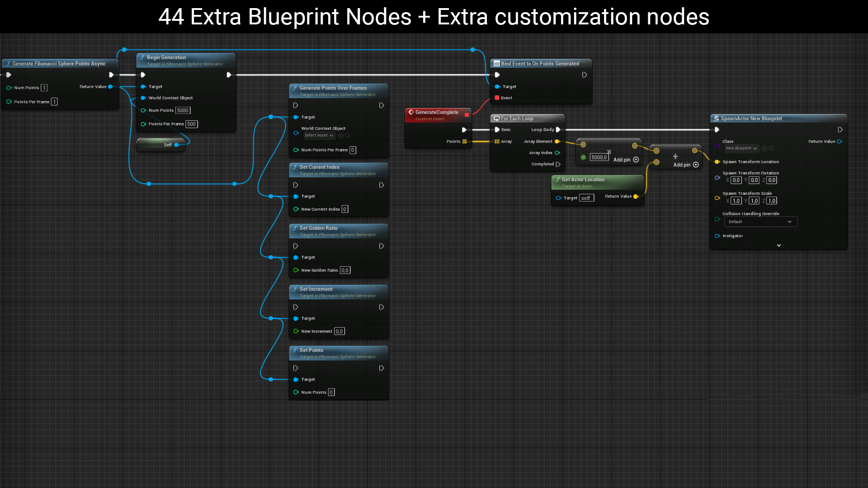This screenshot has height=488, width=868.
Task: Click Points array output pin on GenerateComplete
Action: click(x=464, y=141)
